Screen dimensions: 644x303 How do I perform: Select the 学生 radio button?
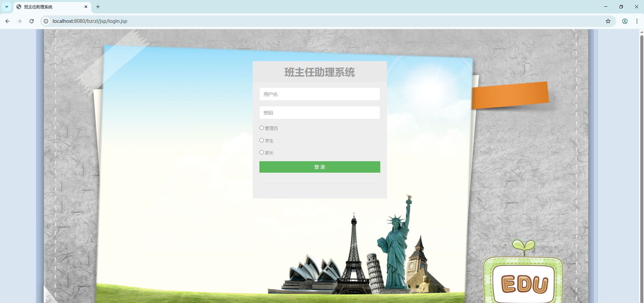(x=261, y=140)
